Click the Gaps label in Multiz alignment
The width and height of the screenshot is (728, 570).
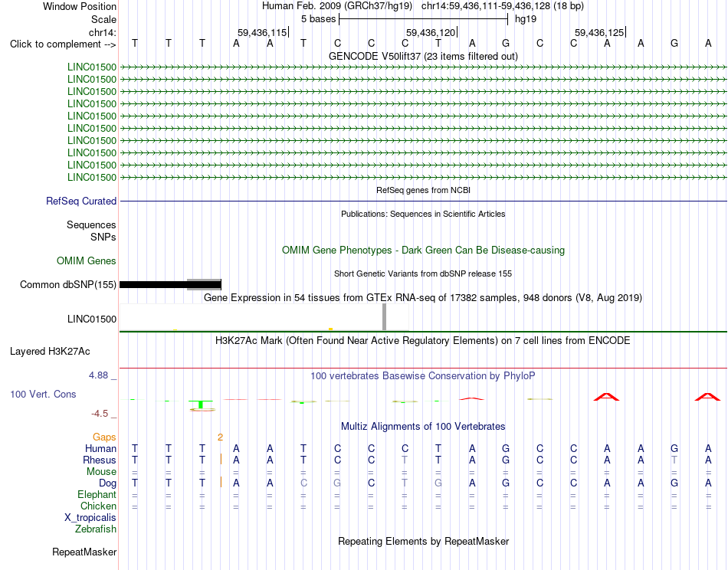coord(104,437)
